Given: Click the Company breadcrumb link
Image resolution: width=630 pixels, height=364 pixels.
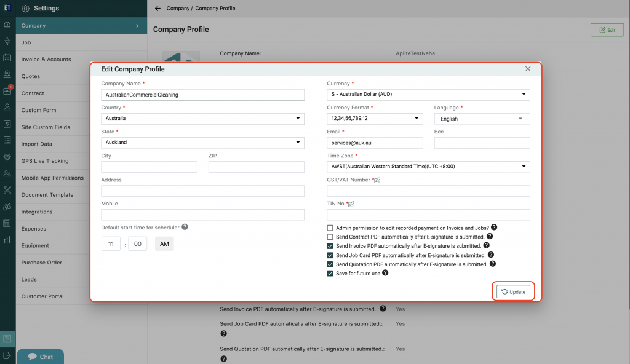Looking at the screenshot, I should coord(178,8).
